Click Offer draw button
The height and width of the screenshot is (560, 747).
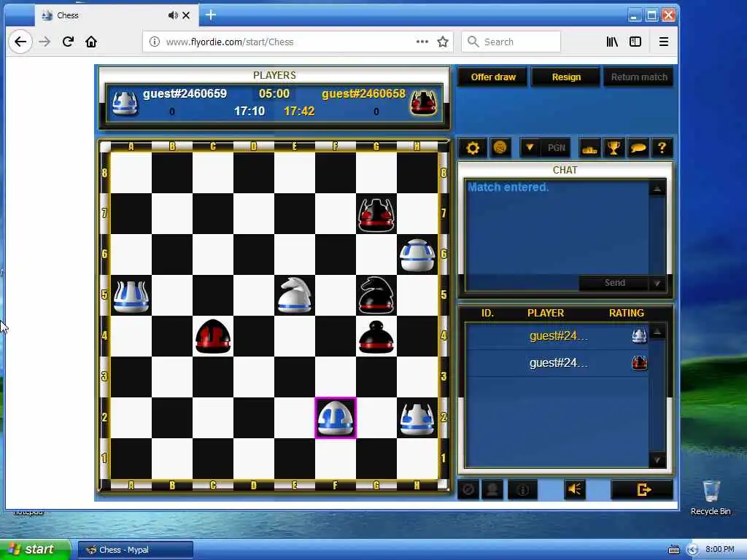pyautogui.click(x=492, y=77)
